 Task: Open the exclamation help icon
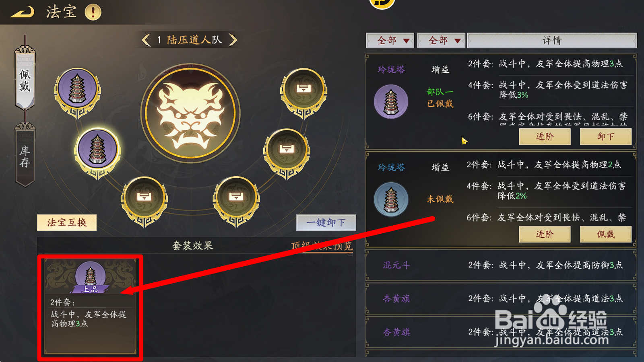[93, 12]
